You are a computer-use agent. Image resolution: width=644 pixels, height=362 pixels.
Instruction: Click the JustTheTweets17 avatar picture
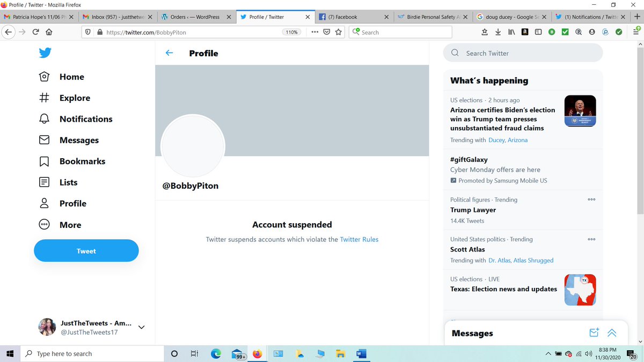47,327
